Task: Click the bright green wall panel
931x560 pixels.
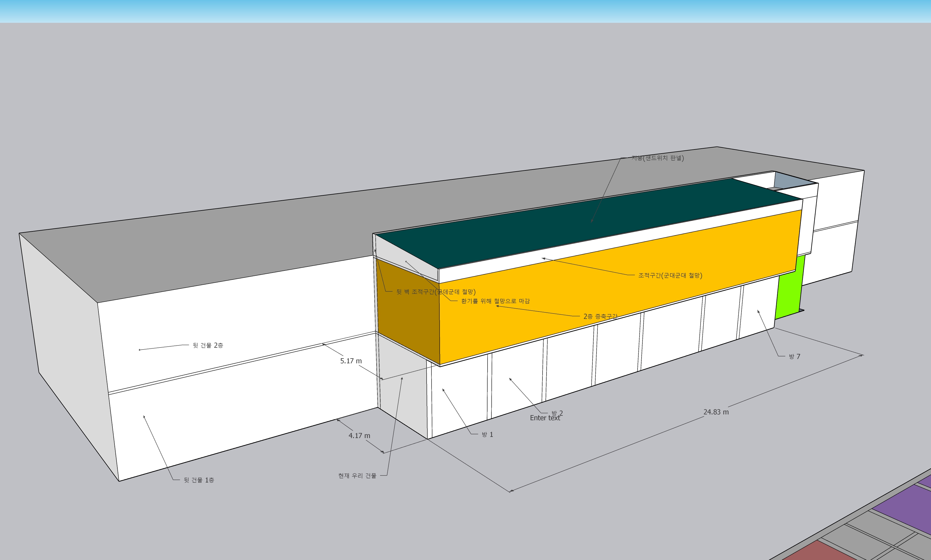Action: pos(789,294)
